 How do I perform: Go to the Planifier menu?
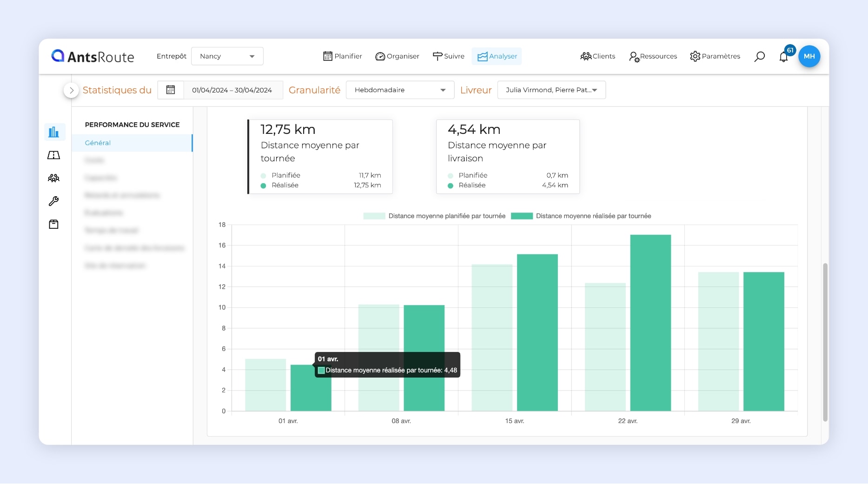tap(342, 56)
